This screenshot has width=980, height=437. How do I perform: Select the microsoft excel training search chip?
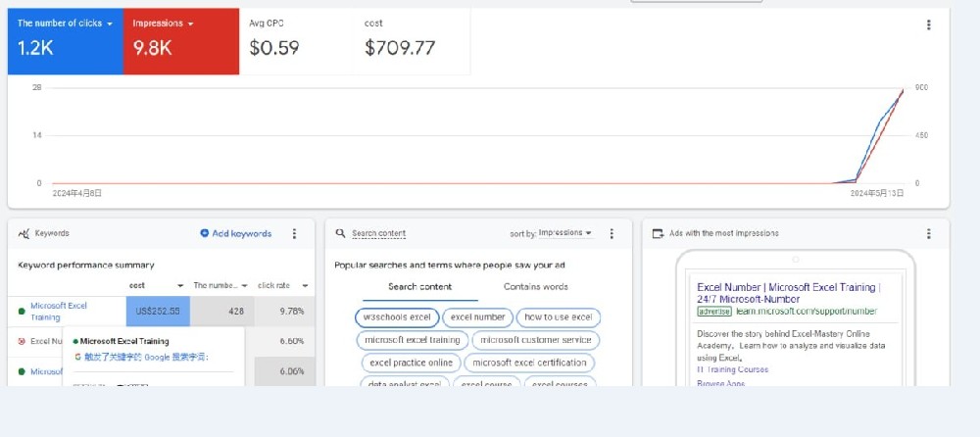pos(412,340)
